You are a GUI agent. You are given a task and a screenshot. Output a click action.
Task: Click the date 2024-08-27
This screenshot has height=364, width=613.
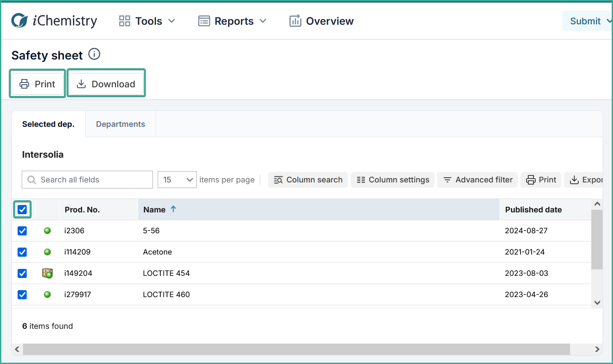(x=526, y=231)
